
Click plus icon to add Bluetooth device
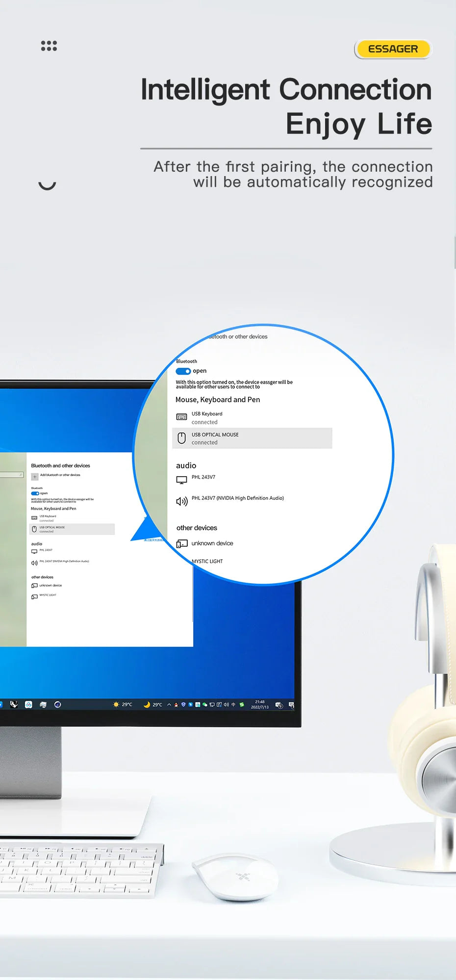coord(35,476)
